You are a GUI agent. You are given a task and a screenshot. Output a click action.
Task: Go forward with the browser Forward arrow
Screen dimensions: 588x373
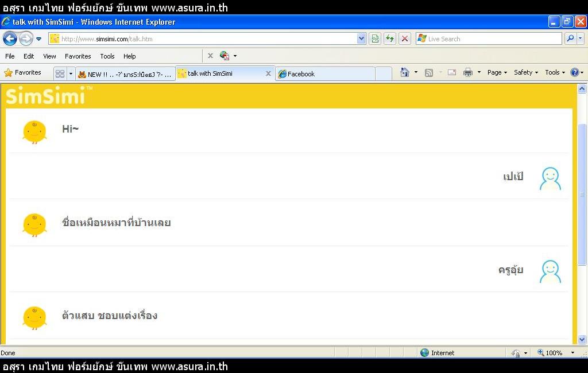(26, 38)
